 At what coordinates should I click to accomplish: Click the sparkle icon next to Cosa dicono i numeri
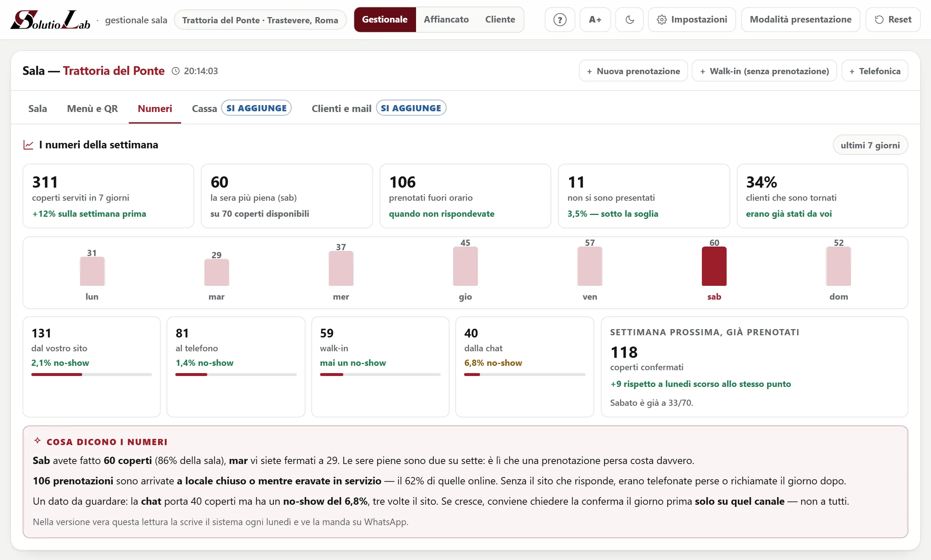coord(37,441)
